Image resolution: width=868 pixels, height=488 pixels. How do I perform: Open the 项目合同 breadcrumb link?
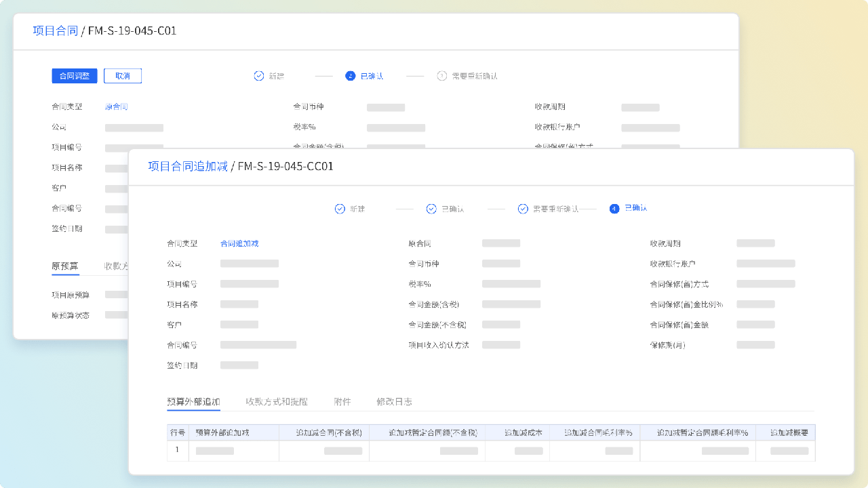pos(56,31)
